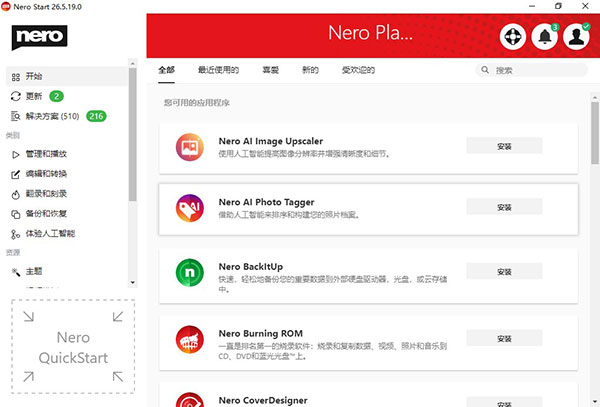This screenshot has width=600, height=407.
Task: Click the Nero logo in the sidebar
Action: (39, 37)
